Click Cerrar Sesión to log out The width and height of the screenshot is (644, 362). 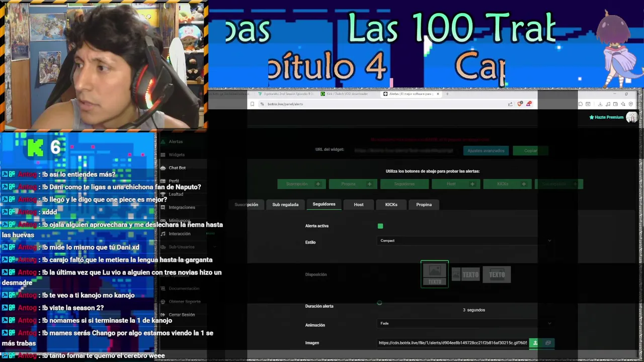click(x=182, y=315)
